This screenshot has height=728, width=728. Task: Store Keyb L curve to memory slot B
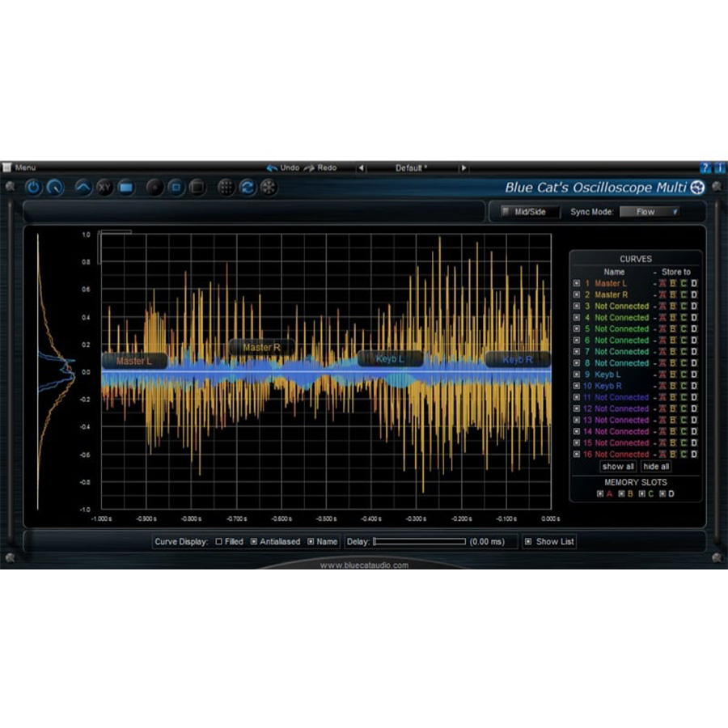pyautogui.click(x=673, y=375)
